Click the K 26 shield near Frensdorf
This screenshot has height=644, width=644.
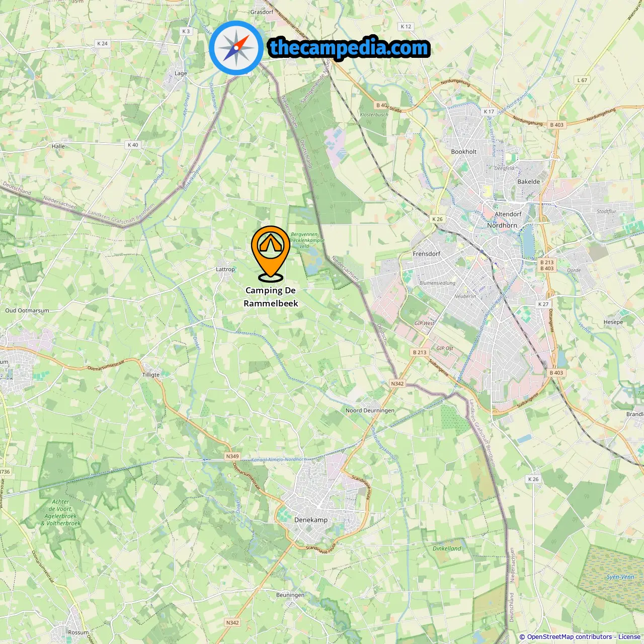coord(438,219)
